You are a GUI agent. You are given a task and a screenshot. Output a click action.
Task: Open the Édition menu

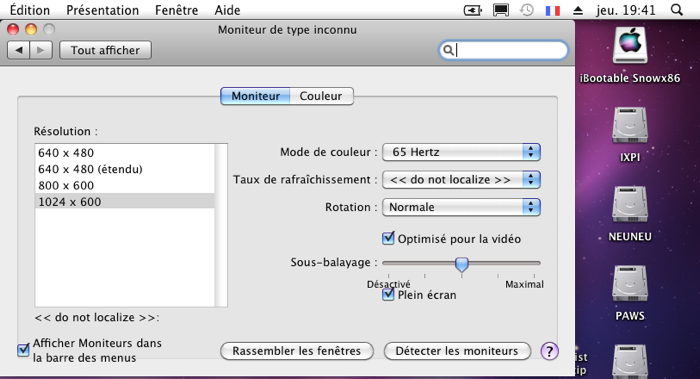pos(29,10)
